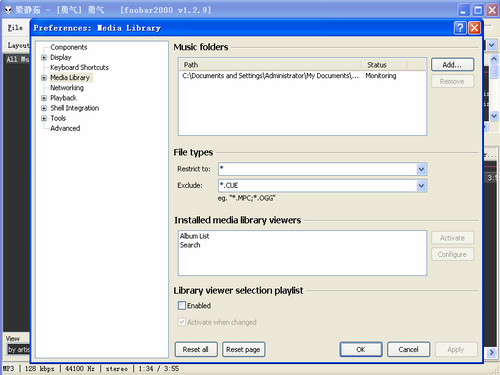Click the Status column header
Image resolution: width=500 pixels, height=375 pixels.
tap(385, 65)
